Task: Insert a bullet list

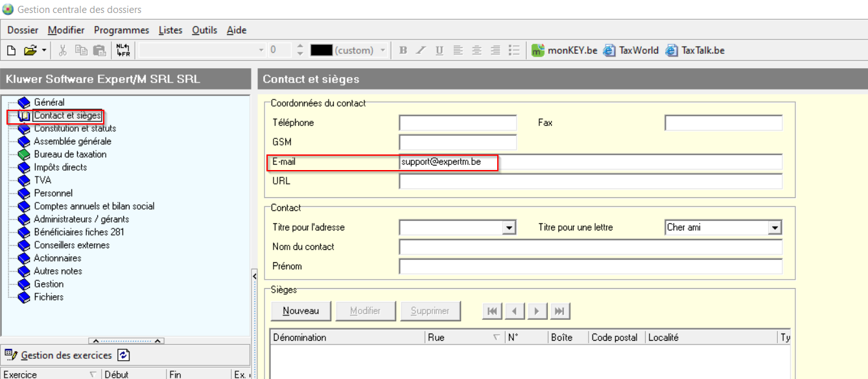Action: 515,50
